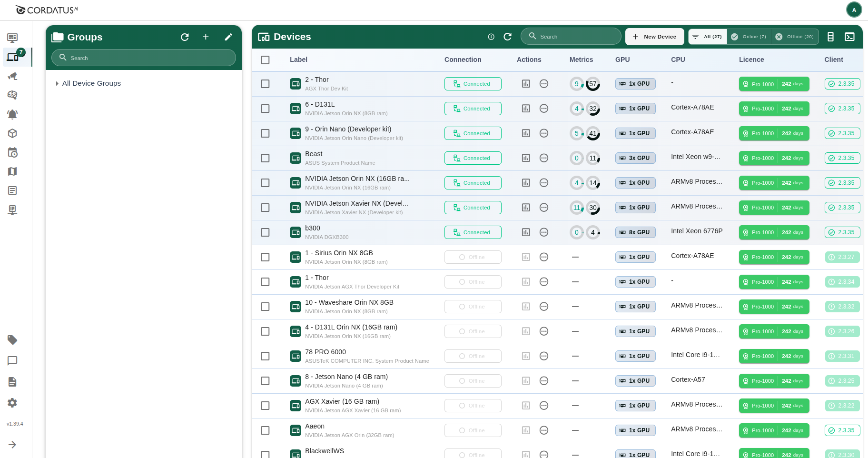Image resolution: width=868 pixels, height=458 pixels.
Task: Open the AI brain sidebar icon
Action: point(12,95)
